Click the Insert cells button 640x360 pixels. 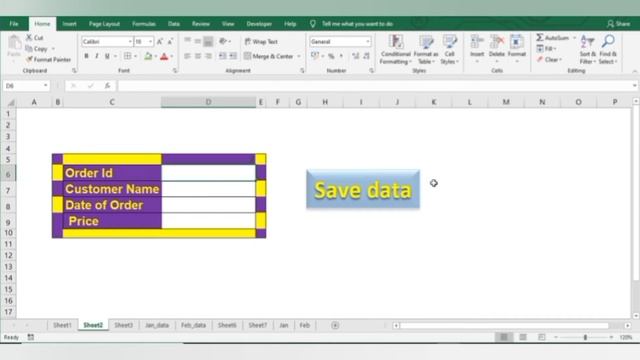(477, 49)
